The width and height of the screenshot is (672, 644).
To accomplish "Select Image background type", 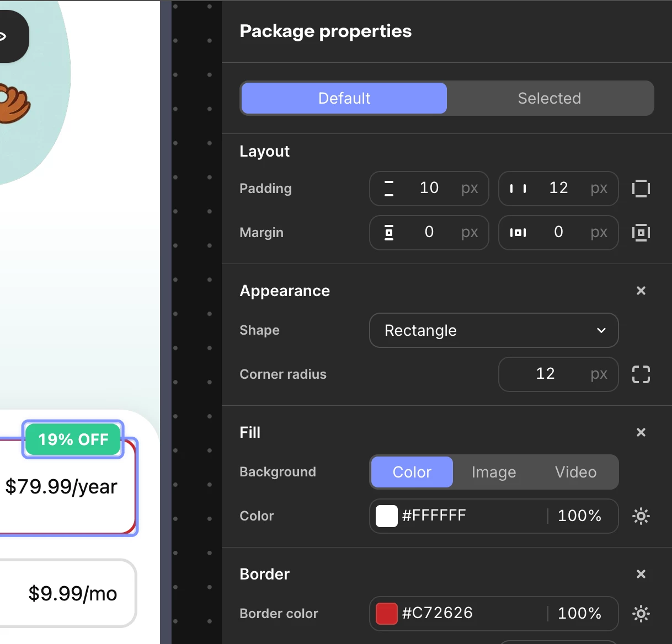I will (x=494, y=472).
